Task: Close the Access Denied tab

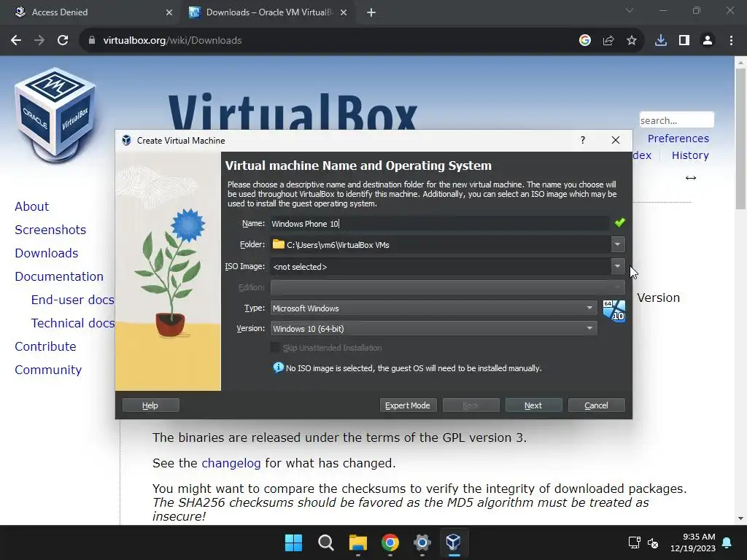Action: (x=169, y=12)
